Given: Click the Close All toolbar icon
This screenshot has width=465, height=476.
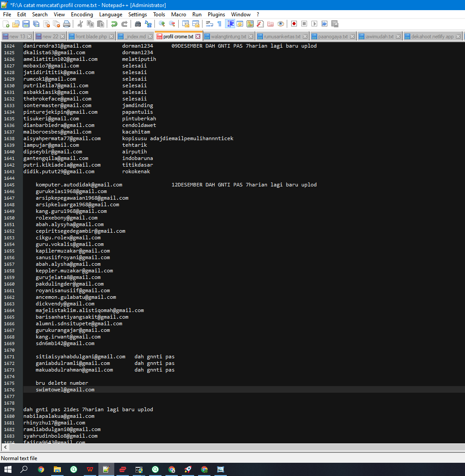Looking at the screenshot, I should tap(56, 24).
